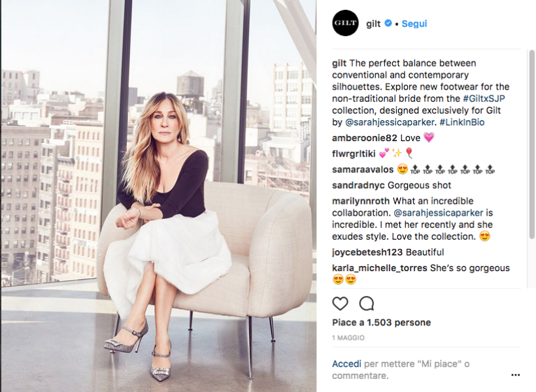Image resolution: width=536 pixels, height=392 pixels.
Task: Open the #GiltxSJP hashtag
Action: pyautogui.click(x=484, y=99)
